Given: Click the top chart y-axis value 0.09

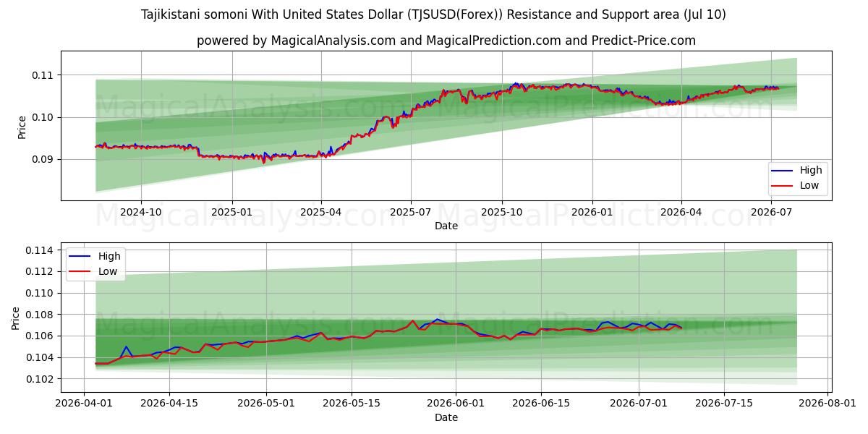Looking at the screenshot, I should (x=43, y=159).
